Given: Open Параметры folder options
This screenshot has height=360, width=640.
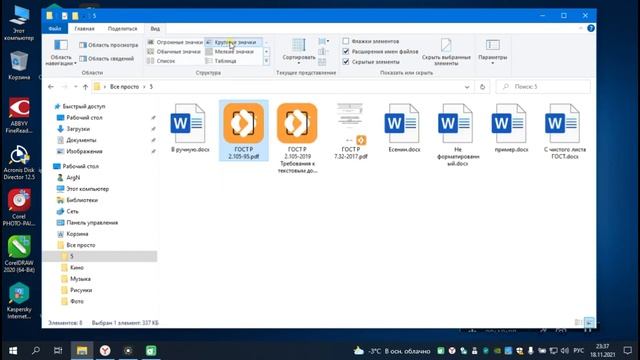Looking at the screenshot, I should (492, 52).
